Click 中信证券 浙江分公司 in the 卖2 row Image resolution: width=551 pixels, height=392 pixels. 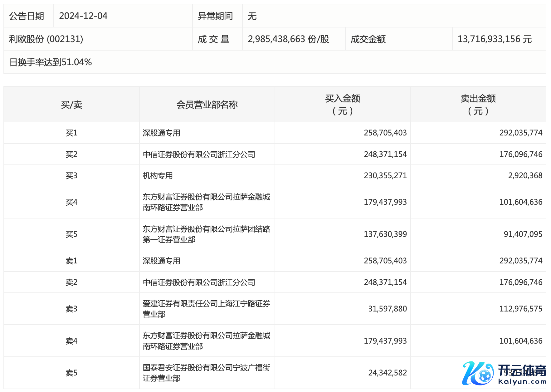[x=199, y=282]
